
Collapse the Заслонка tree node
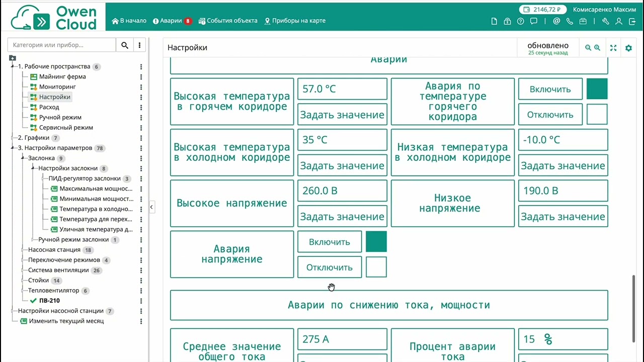click(23, 158)
